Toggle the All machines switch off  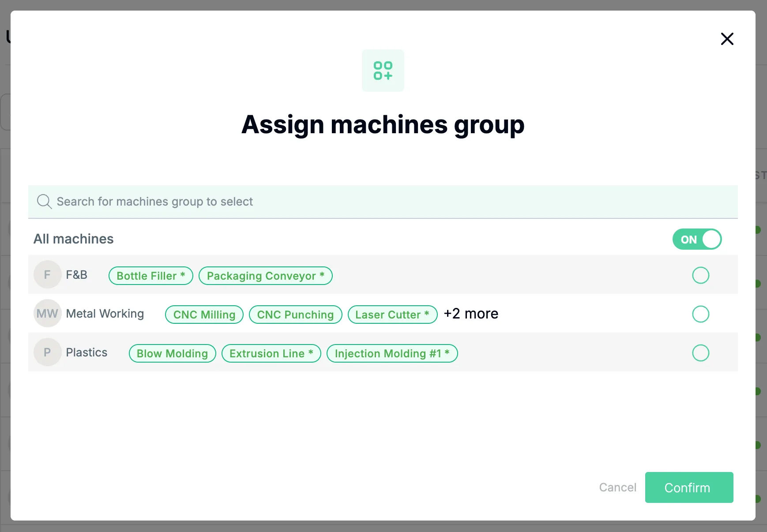[x=697, y=239]
